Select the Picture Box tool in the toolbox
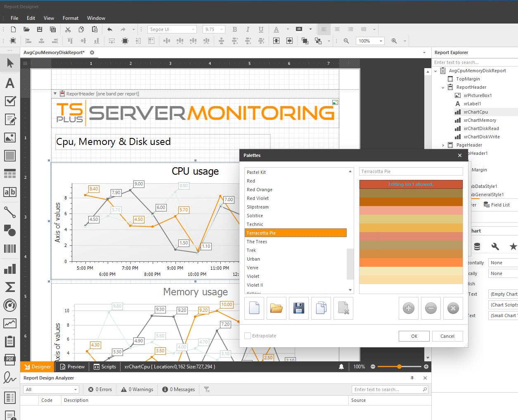The image size is (518, 420). [x=10, y=138]
